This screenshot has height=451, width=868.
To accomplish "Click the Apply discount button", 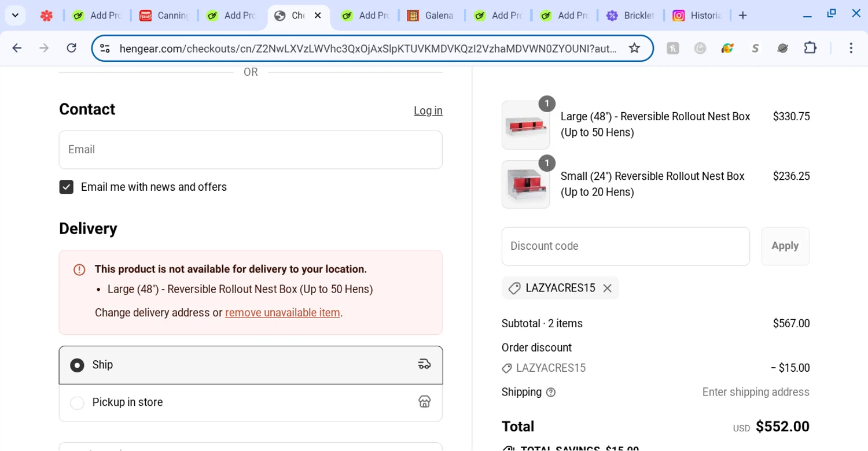I will click(785, 246).
